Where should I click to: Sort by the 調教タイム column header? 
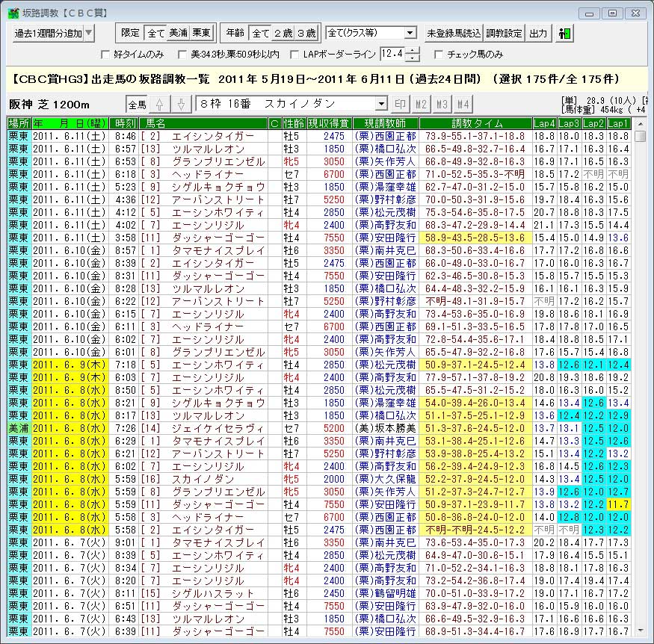pyautogui.click(x=475, y=123)
